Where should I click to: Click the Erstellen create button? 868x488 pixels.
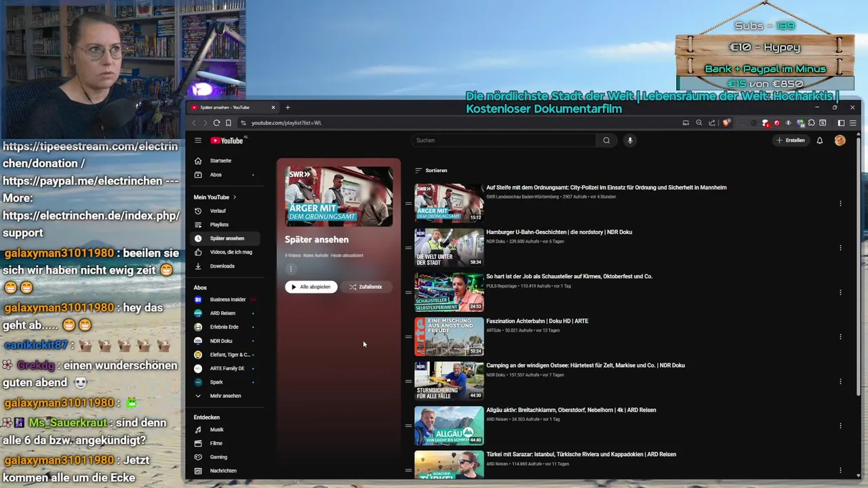coord(791,140)
